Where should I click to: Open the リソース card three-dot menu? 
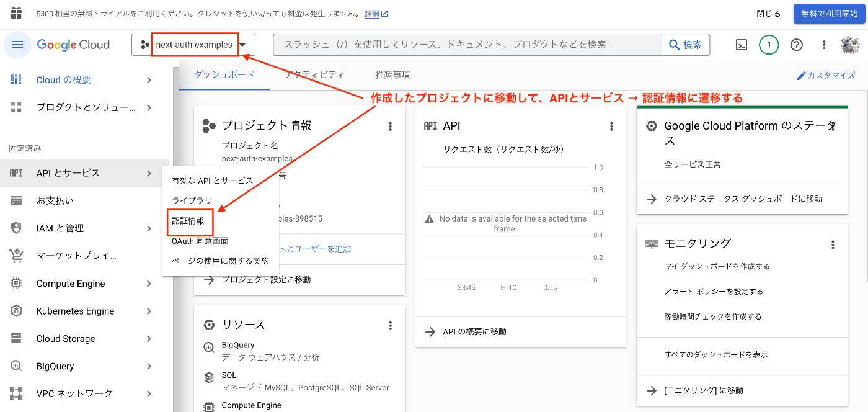[391, 326]
